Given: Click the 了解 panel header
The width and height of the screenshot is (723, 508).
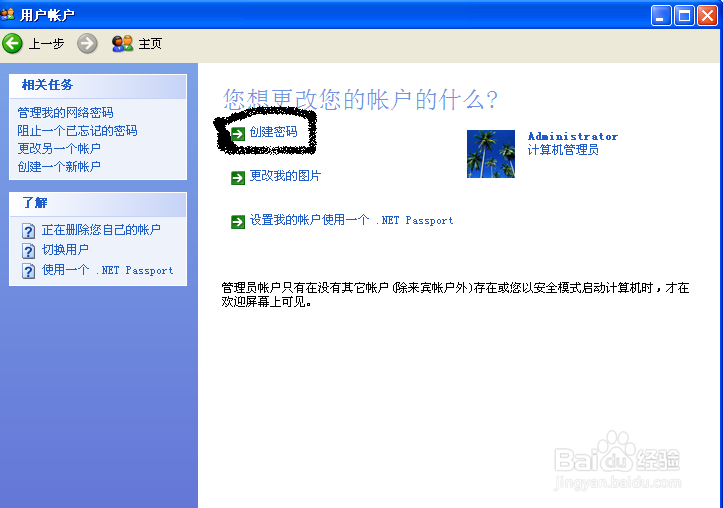Looking at the screenshot, I should [98, 205].
